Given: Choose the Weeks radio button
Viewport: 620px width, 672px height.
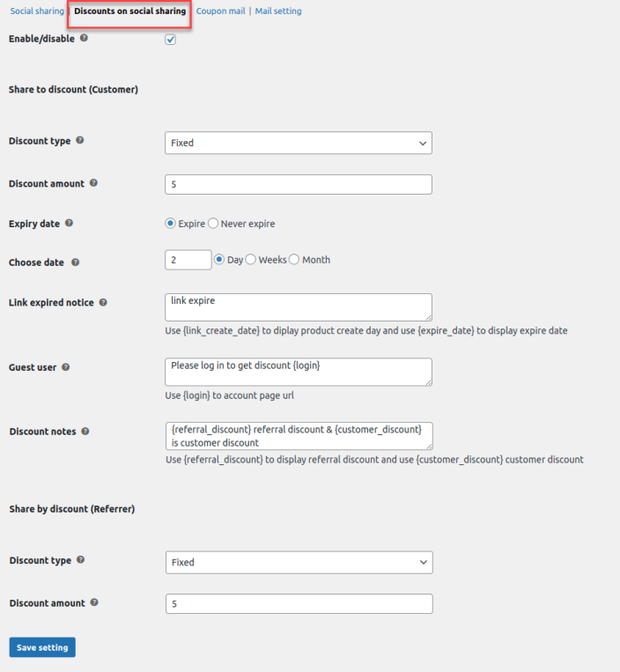Looking at the screenshot, I should coord(251,260).
